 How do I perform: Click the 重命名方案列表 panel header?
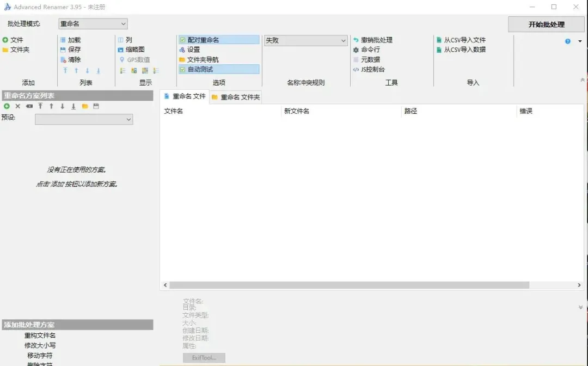click(78, 96)
